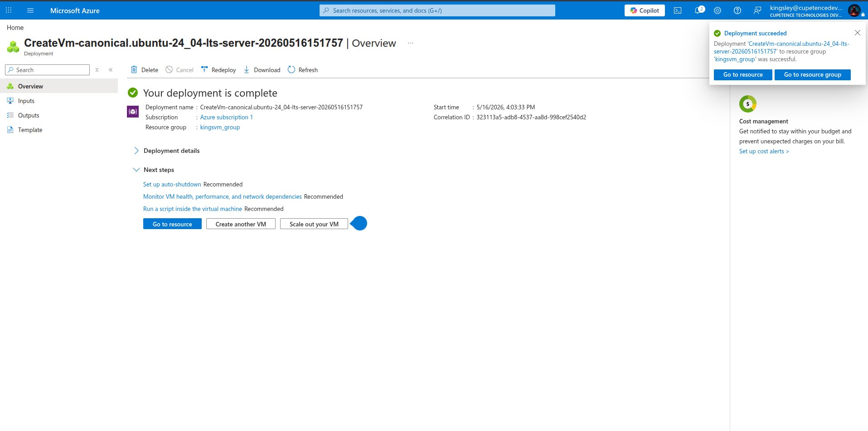Viewport: 868px width, 431px height.
Task: Click the Refresh toolbar button
Action: 303,70
